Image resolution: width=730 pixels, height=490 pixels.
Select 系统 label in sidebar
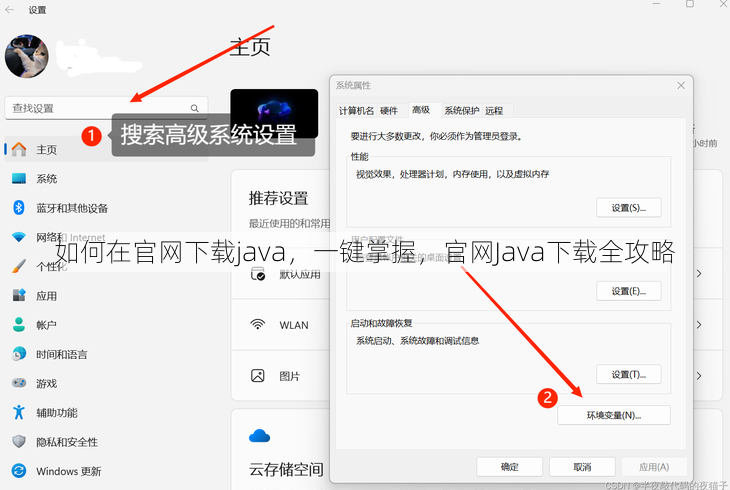pyautogui.click(x=47, y=179)
